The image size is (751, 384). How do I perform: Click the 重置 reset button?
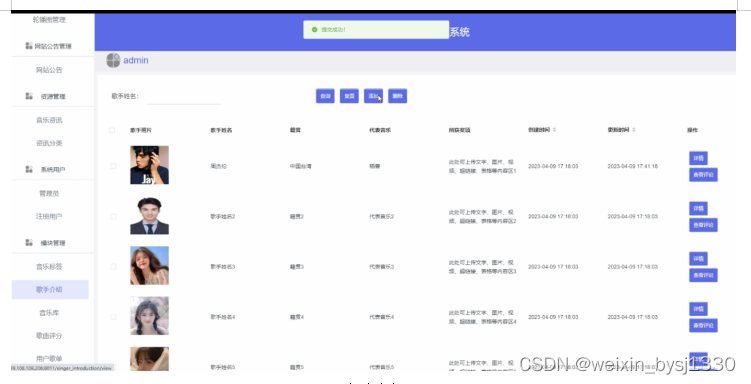click(349, 96)
